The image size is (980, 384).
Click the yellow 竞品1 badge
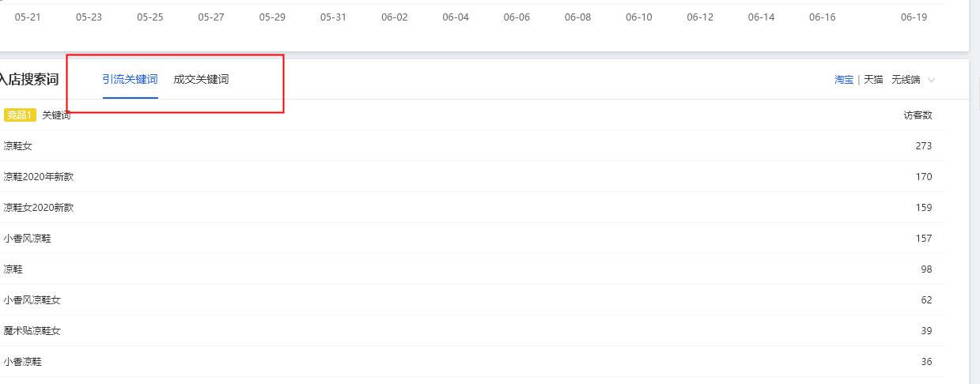(x=20, y=115)
